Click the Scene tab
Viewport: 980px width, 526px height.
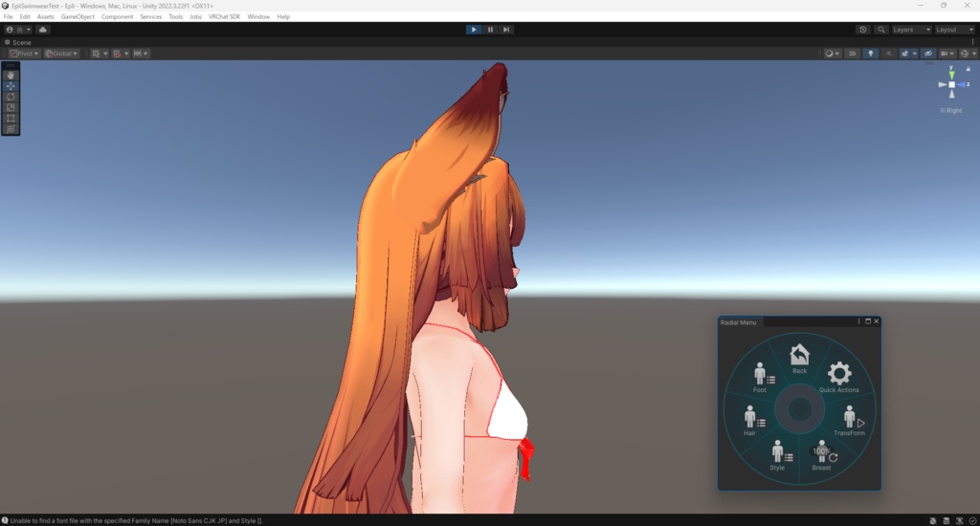(18, 42)
